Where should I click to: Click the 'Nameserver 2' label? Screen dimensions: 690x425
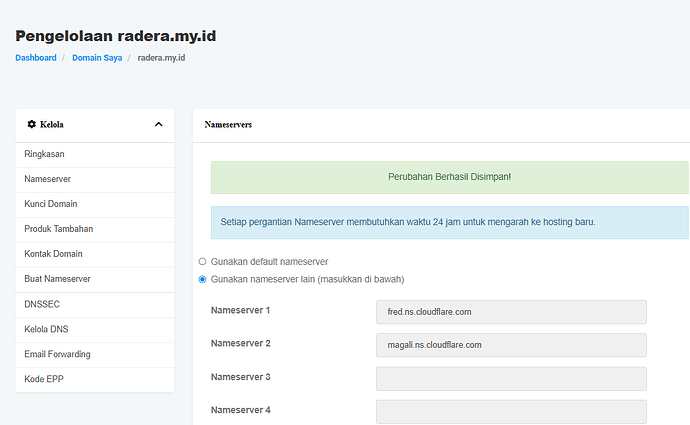[240, 343]
